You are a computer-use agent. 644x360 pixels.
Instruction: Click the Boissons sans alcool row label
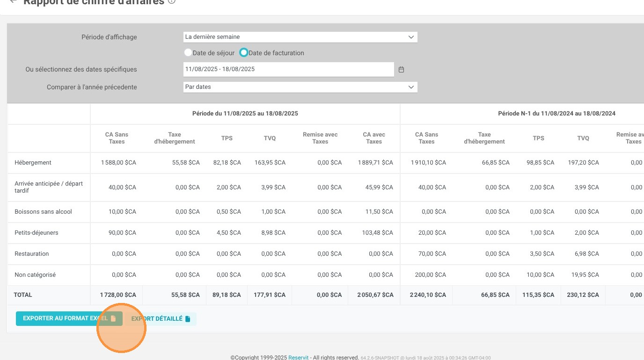[44, 212]
